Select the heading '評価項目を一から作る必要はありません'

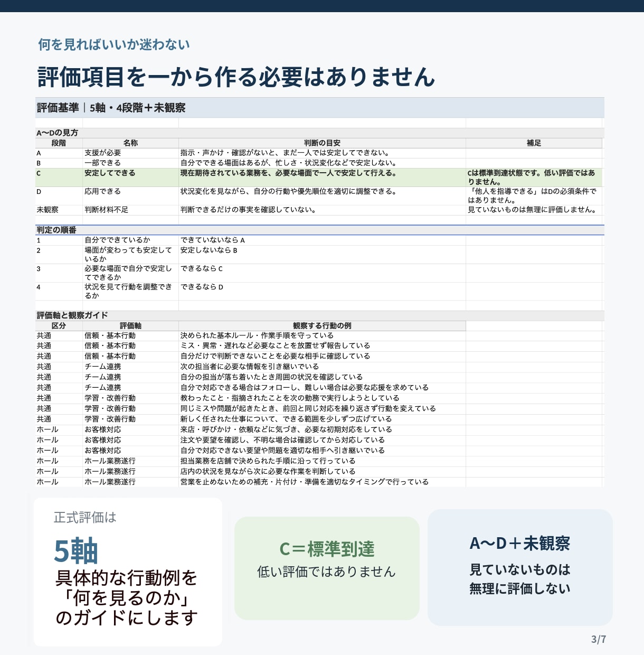click(x=236, y=77)
